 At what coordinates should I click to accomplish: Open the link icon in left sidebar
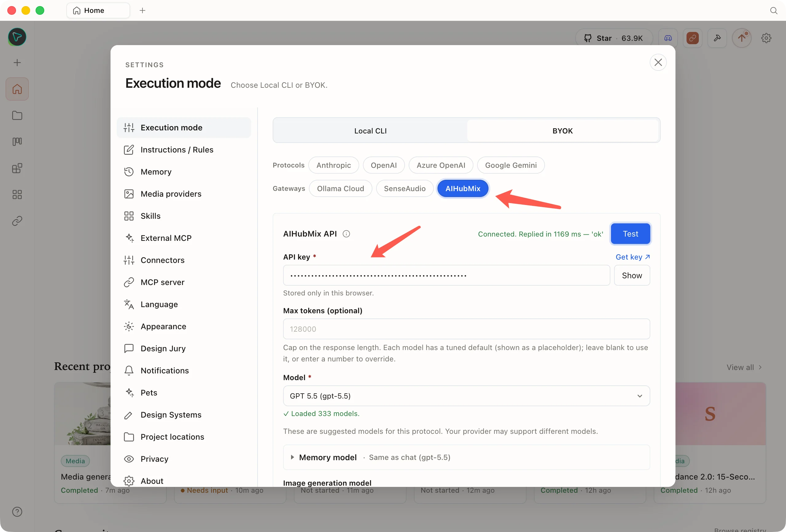[x=17, y=221]
